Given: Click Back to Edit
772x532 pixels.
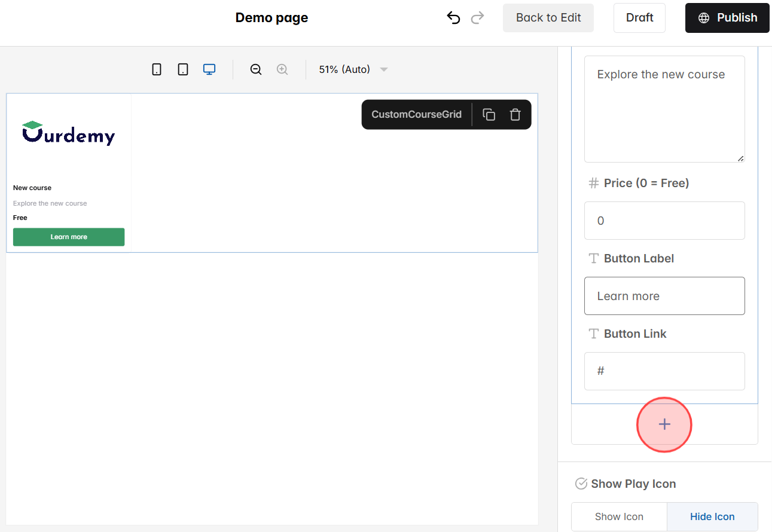Looking at the screenshot, I should point(548,18).
